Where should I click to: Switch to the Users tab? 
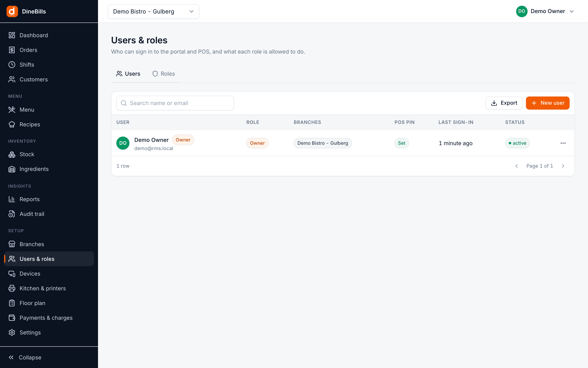128,74
